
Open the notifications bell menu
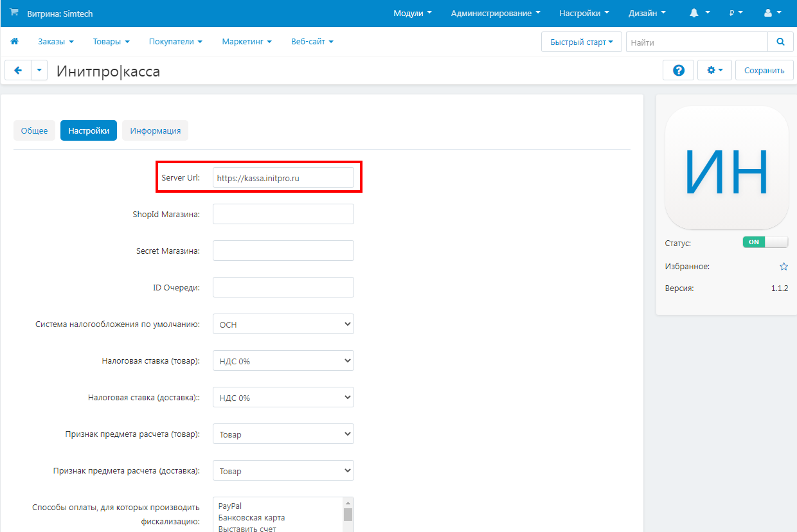click(699, 13)
